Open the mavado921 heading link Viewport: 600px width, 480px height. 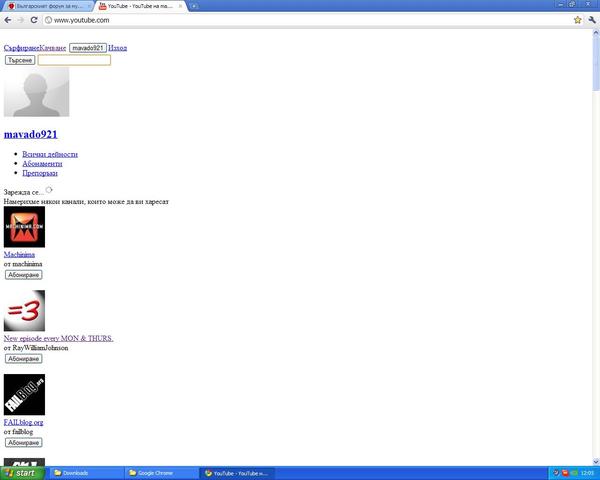(x=31, y=134)
